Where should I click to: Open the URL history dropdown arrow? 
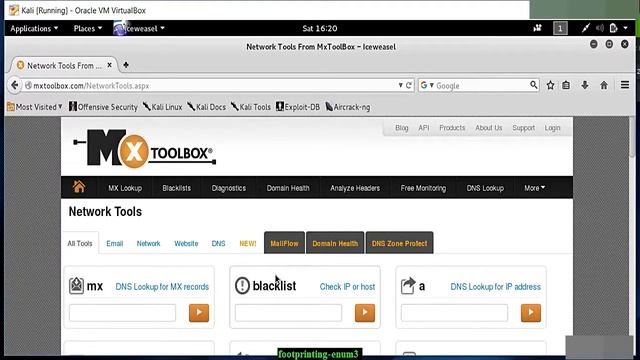click(x=400, y=85)
